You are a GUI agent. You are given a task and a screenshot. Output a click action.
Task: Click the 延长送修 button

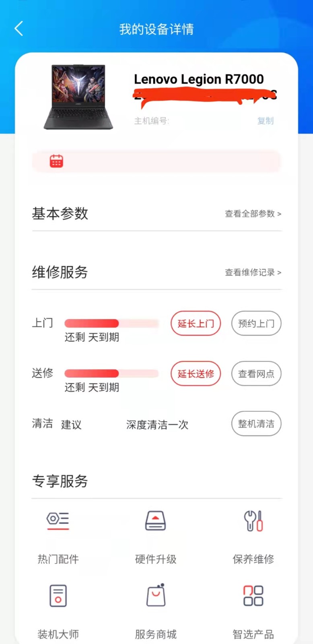click(196, 374)
